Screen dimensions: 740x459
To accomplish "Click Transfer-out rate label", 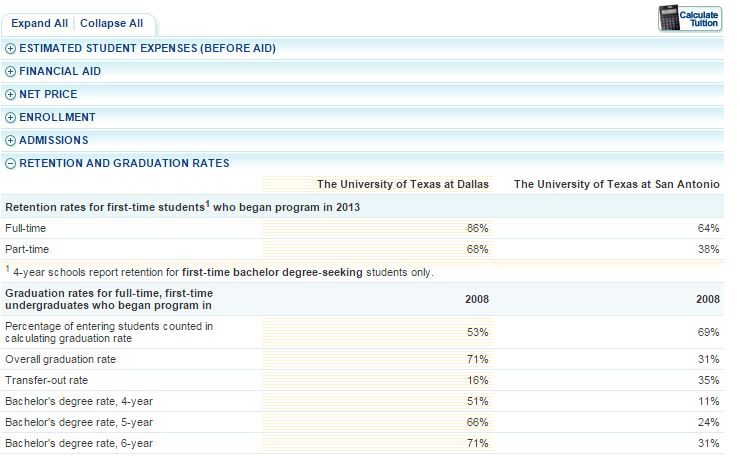I will pos(47,381).
